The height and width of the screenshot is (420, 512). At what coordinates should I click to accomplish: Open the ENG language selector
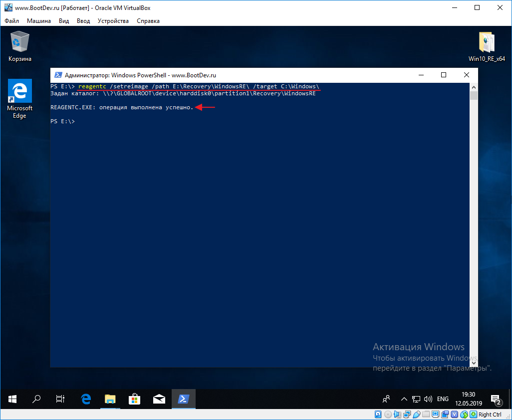tap(443, 399)
